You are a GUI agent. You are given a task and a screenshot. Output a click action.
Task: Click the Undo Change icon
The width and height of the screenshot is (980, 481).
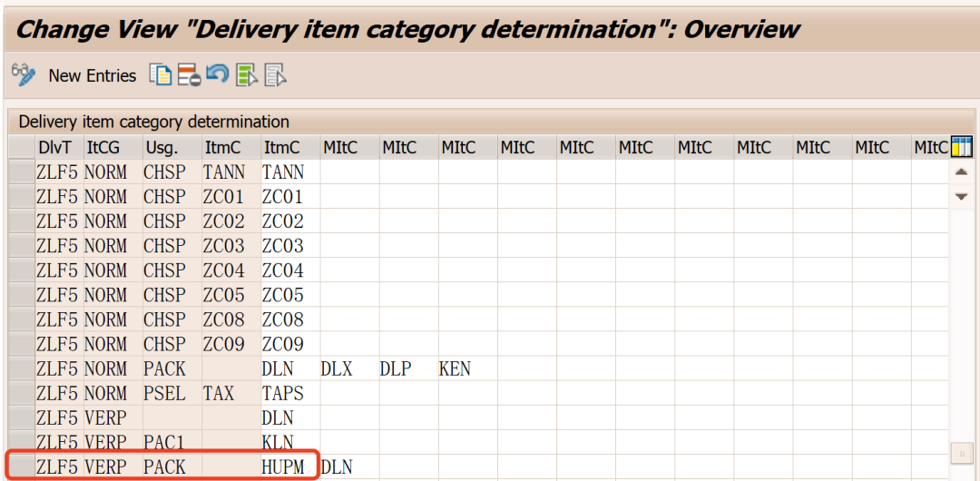coord(218,75)
